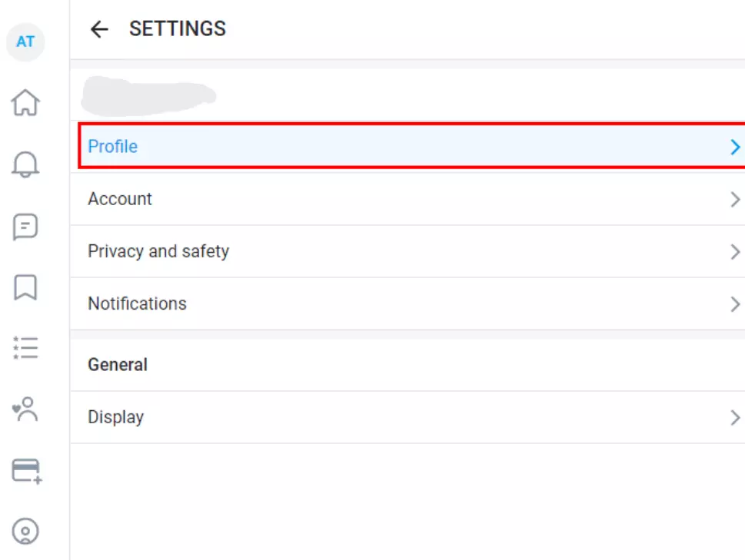Open Notifications settings entry

(x=407, y=303)
